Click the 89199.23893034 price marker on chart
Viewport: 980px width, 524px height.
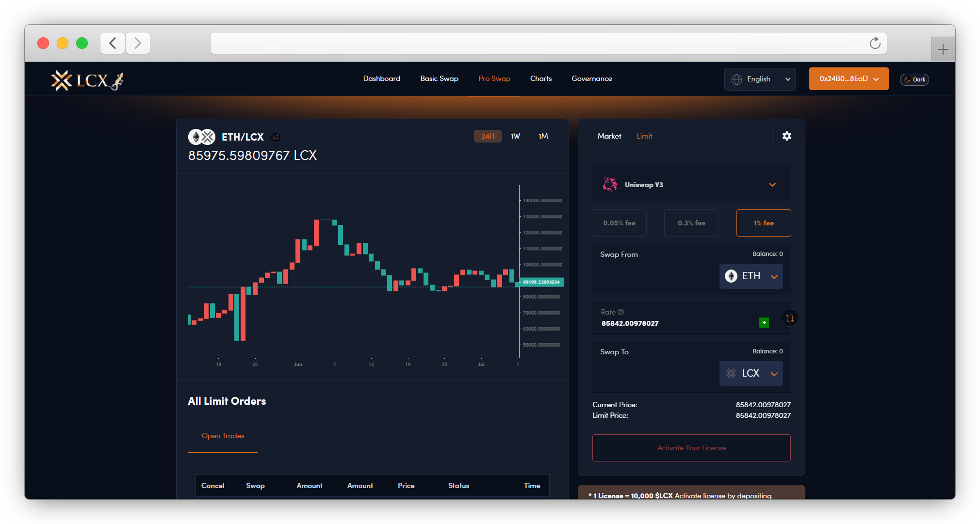click(x=541, y=282)
